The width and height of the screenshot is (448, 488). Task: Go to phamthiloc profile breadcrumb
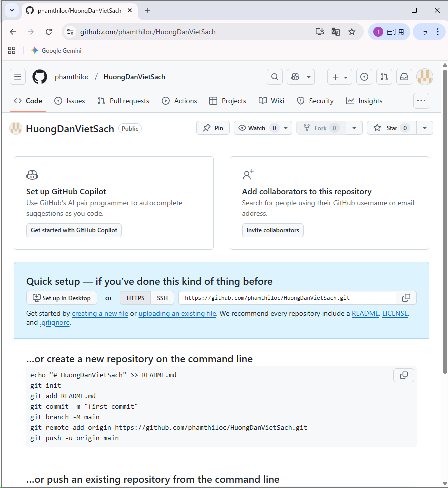72,77
